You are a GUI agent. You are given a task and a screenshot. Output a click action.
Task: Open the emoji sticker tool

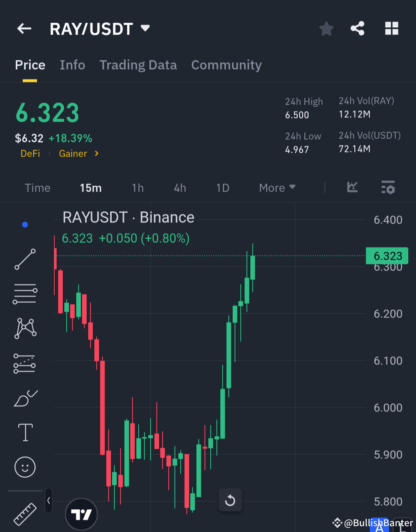25,467
